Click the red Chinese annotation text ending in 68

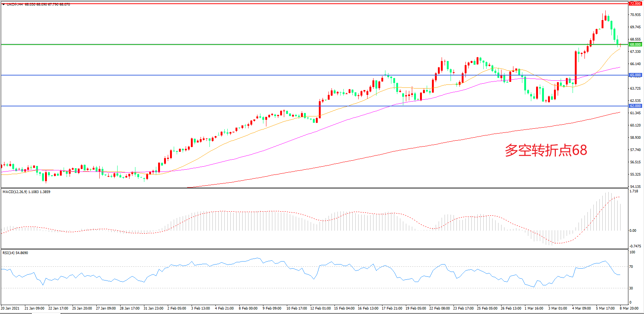coord(546,150)
